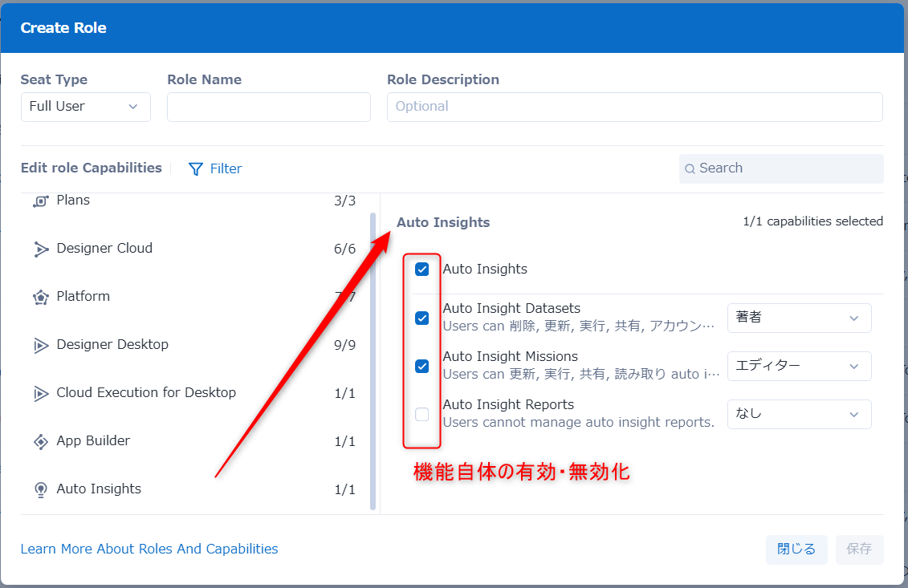Click the Filter funnel icon
Image resolution: width=908 pixels, height=588 pixels.
pos(196,169)
